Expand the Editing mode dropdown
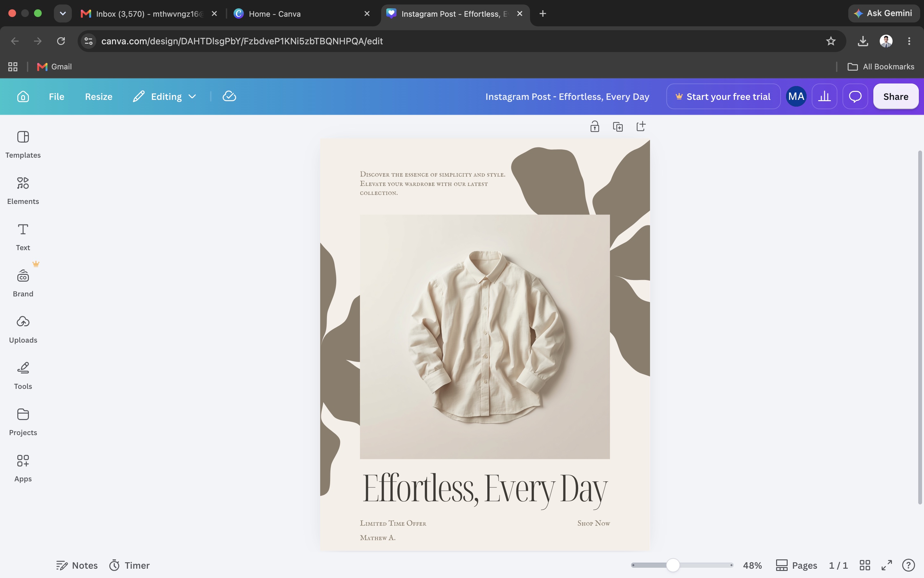This screenshot has height=578, width=924. [165, 96]
